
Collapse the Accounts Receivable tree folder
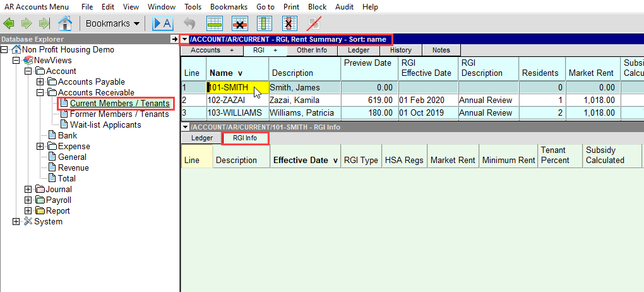(x=40, y=93)
